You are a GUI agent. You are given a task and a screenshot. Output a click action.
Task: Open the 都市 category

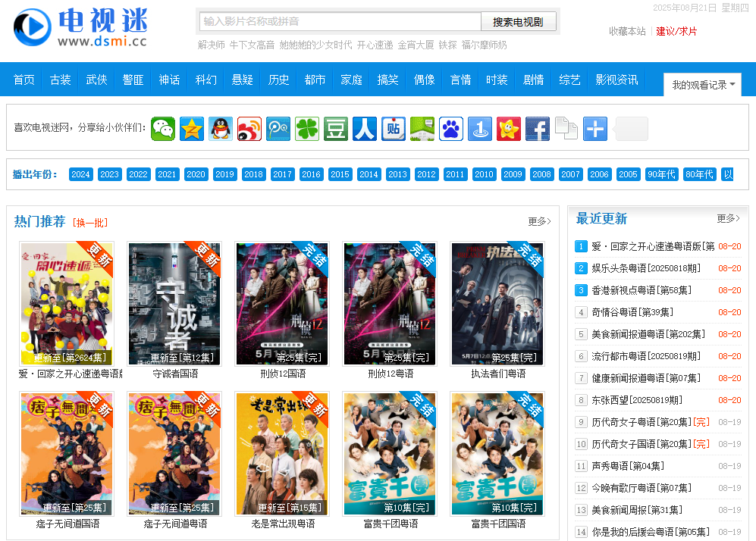coord(315,80)
